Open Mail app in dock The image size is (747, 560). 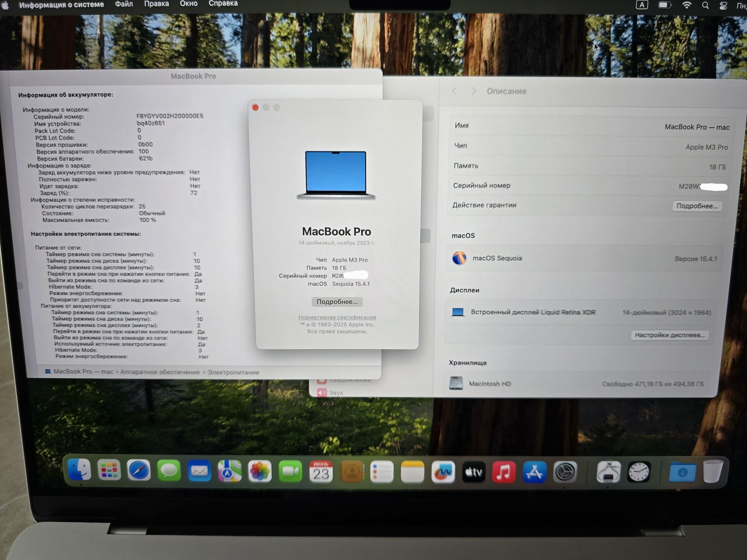point(199,470)
